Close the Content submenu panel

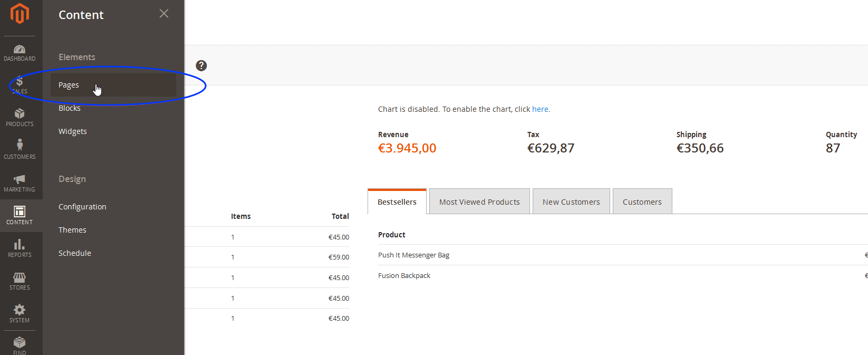(x=164, y=14)
